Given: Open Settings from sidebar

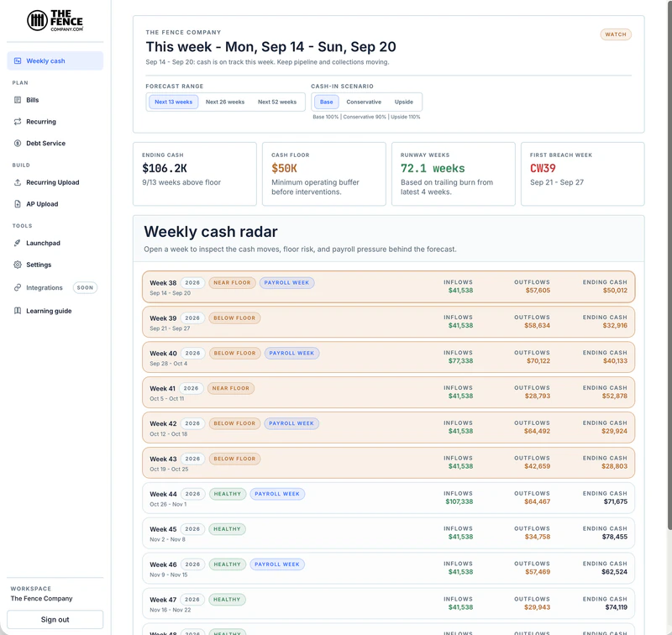Looking at the screenshot, I should point(55,265).
